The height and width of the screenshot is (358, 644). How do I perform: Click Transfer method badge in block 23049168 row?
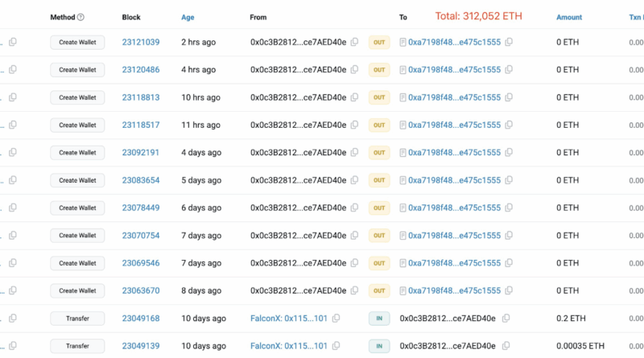[x=77, y=318]
